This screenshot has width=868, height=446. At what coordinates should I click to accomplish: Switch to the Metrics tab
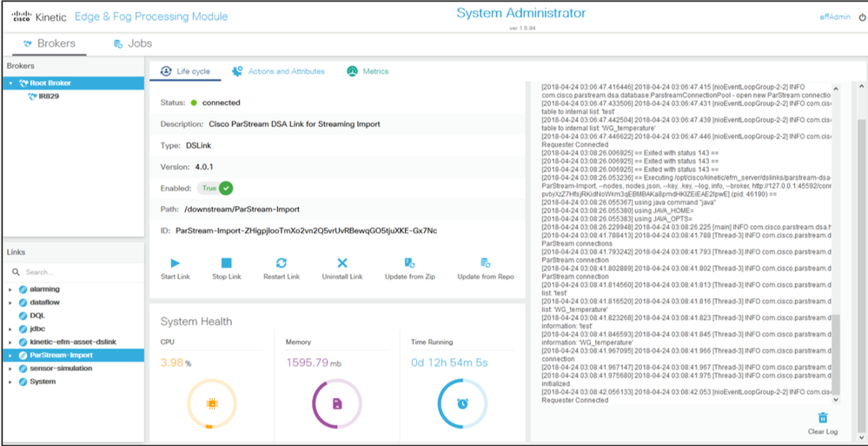coord(368,71)
